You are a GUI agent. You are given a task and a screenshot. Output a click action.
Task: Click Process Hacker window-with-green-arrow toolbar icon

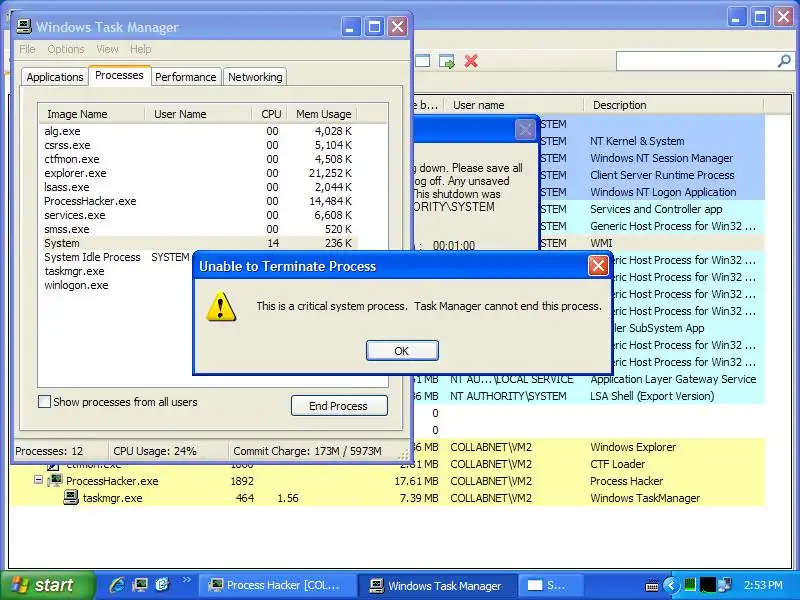click(447, 61)
